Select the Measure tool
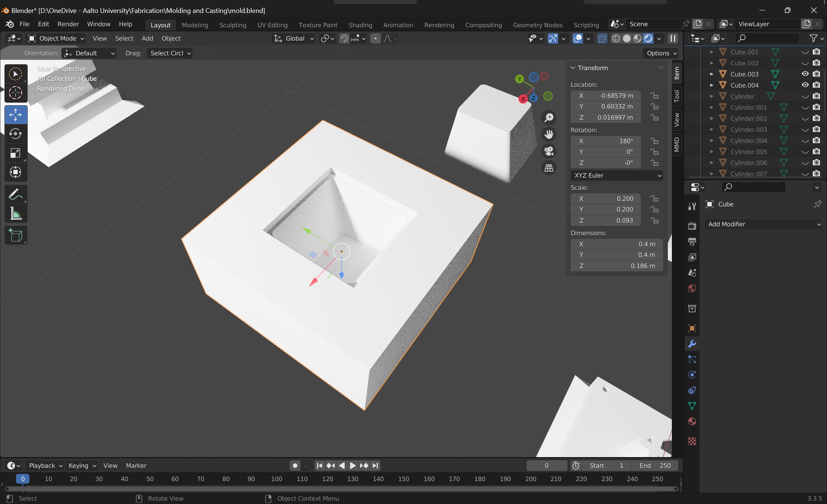This screenshot has height=504, width=827. [x=16, y=214]
